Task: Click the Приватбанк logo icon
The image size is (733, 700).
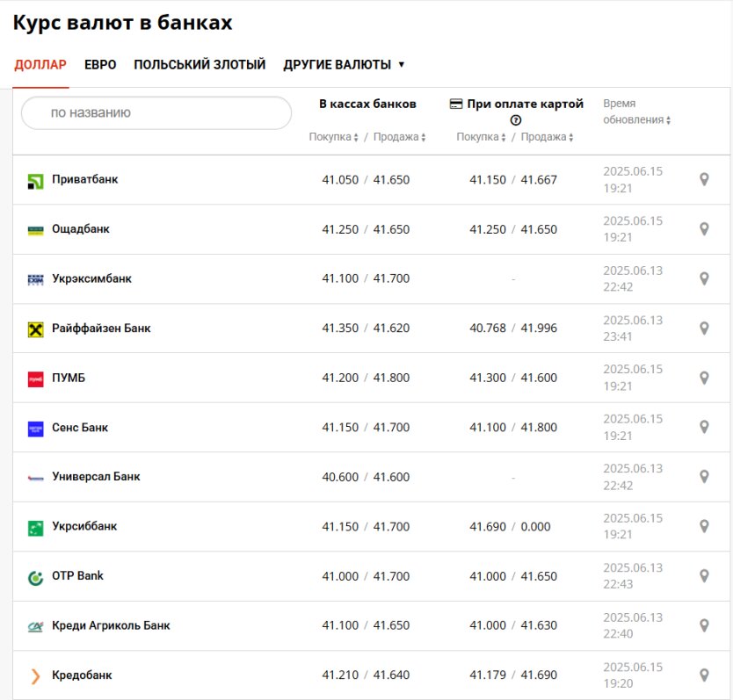Action: click(x=35, y=181)
